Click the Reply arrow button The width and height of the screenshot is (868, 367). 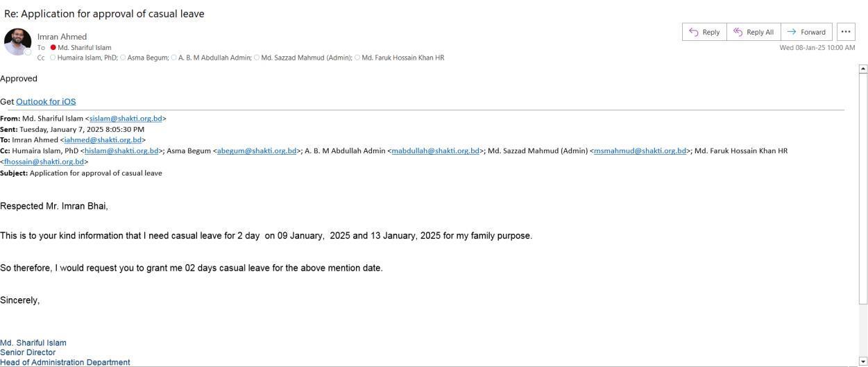tap(704, 32)
